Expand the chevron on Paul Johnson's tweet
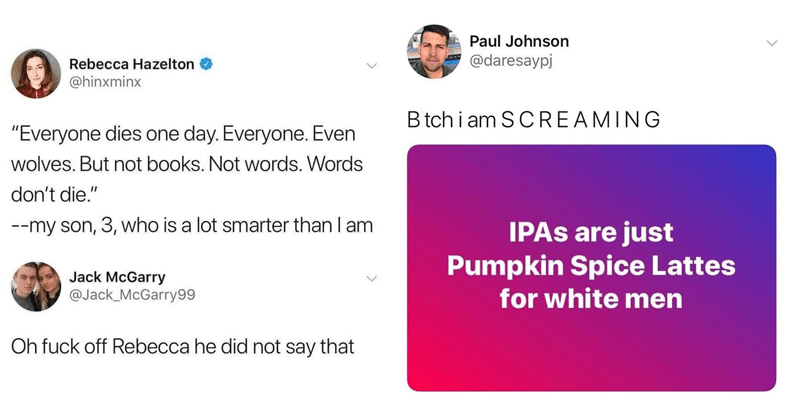 (770, 43)
